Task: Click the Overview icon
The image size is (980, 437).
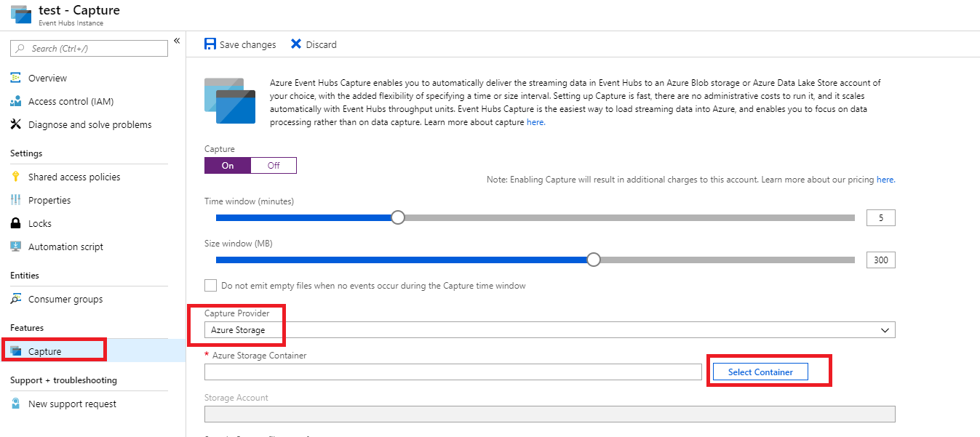Action: pyautogui.click(x=16, y=78)
